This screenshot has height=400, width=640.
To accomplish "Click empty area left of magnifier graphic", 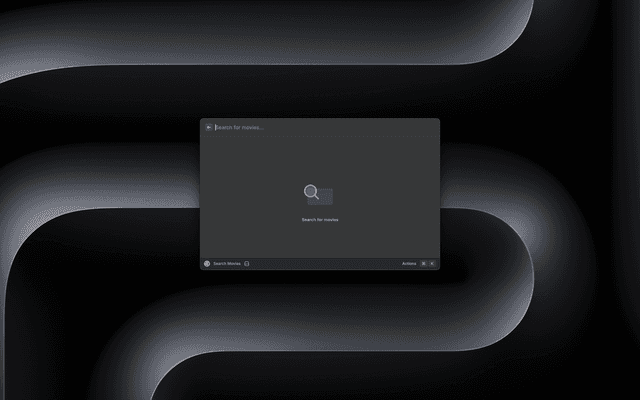I will [x=250, y=195].
